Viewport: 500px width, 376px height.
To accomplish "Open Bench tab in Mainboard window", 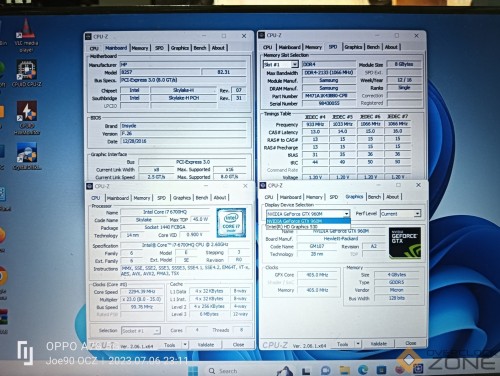I will click(x=200, y=48).
